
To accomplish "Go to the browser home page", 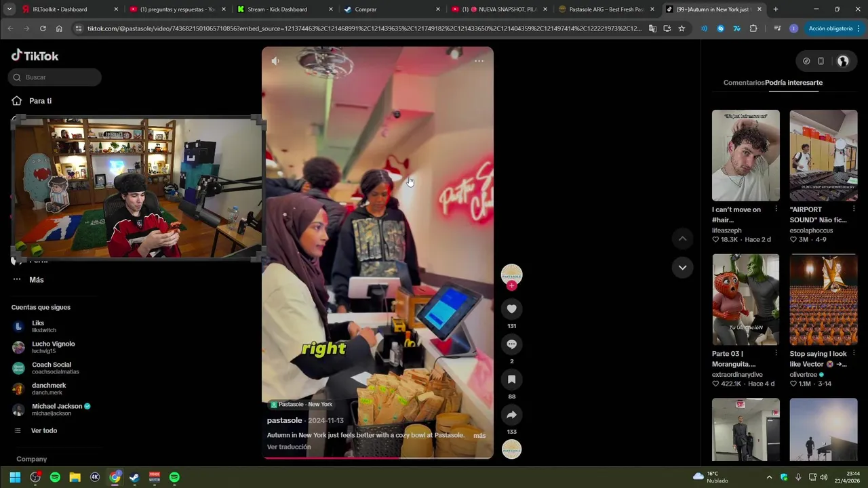I will [x=59, y=28].
